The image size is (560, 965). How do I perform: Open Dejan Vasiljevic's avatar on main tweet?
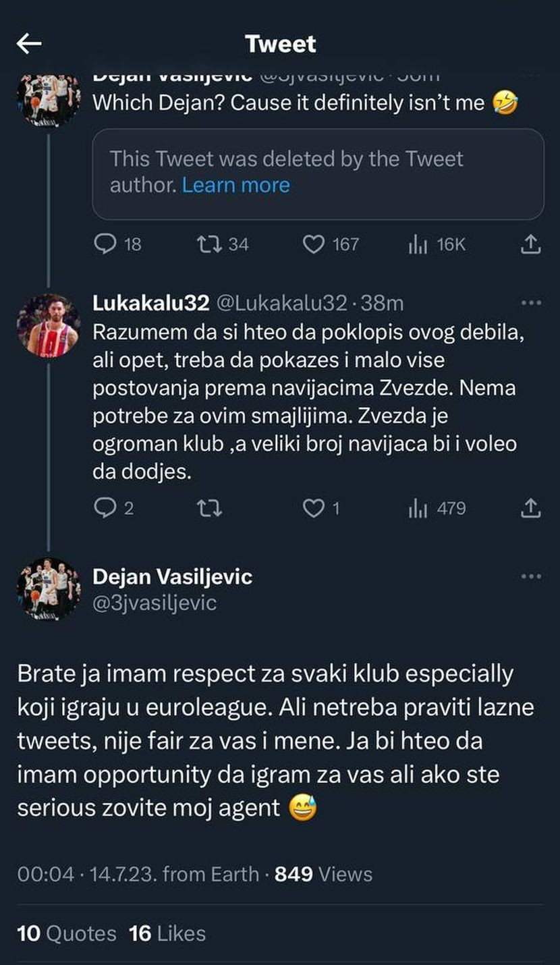pos(49,588)
